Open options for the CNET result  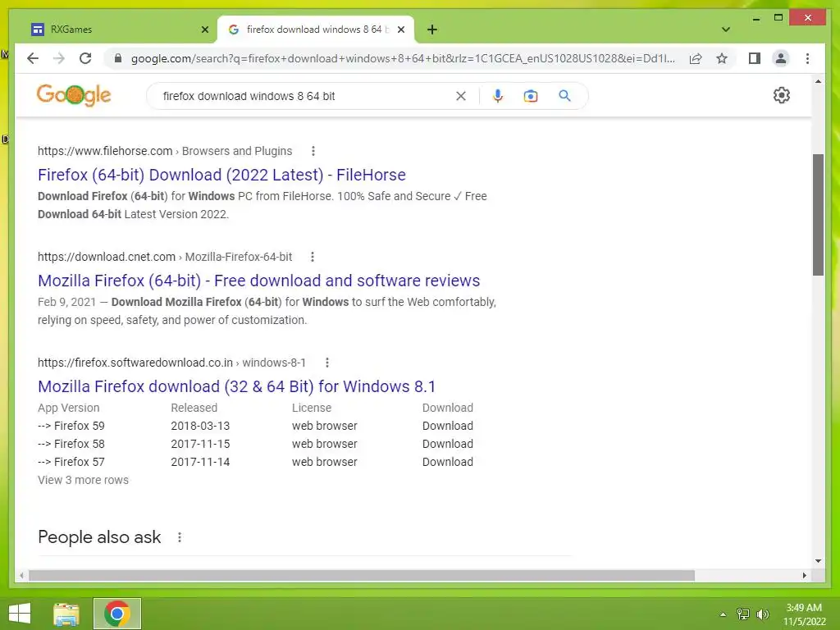click(x=313, y=257)
